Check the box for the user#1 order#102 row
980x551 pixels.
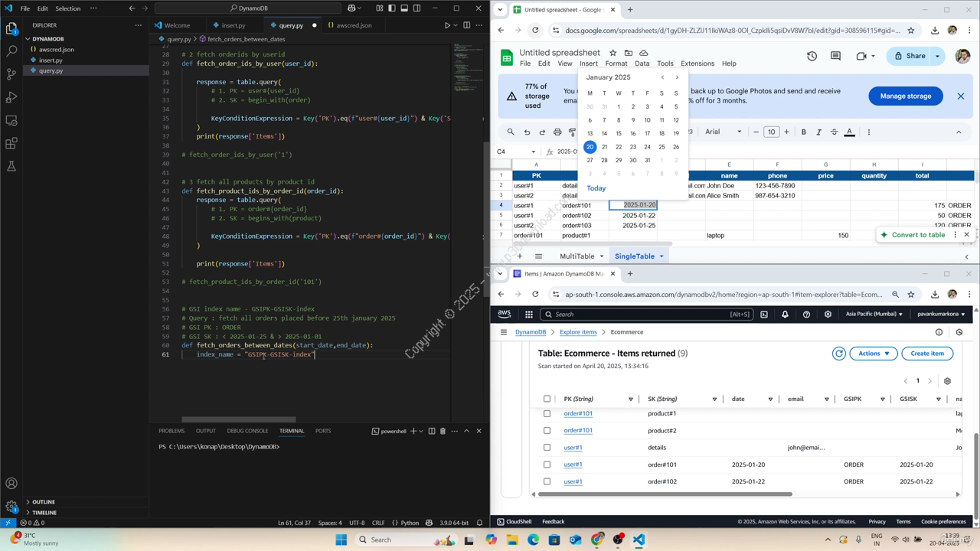547,481
